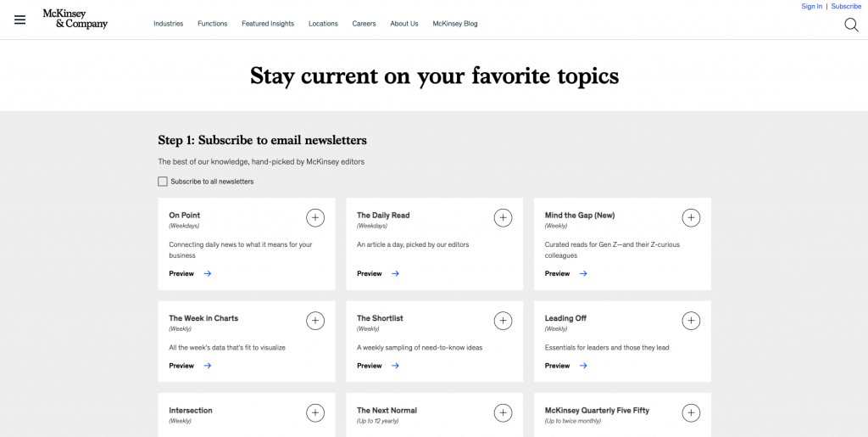This screenshot has width=868, height=437.
Task: Click the search magnifier icon
Action: pyautogui.click(x=851, y=25)
